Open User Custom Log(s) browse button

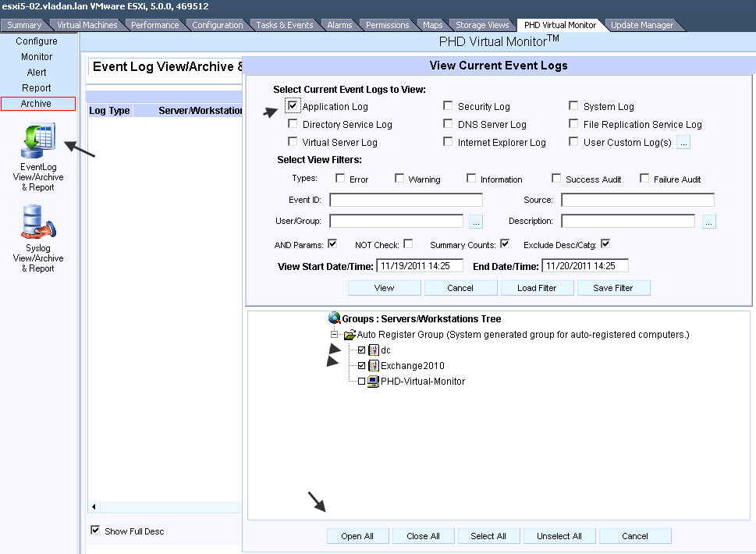[x=683, y=143]
